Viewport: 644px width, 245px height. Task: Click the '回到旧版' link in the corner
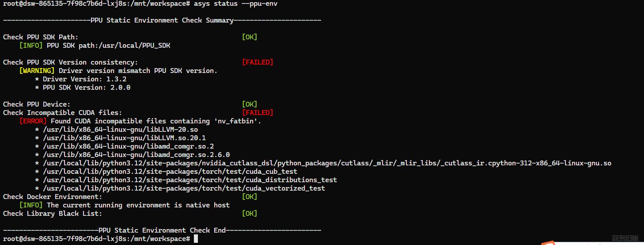[x=625, y=238]
